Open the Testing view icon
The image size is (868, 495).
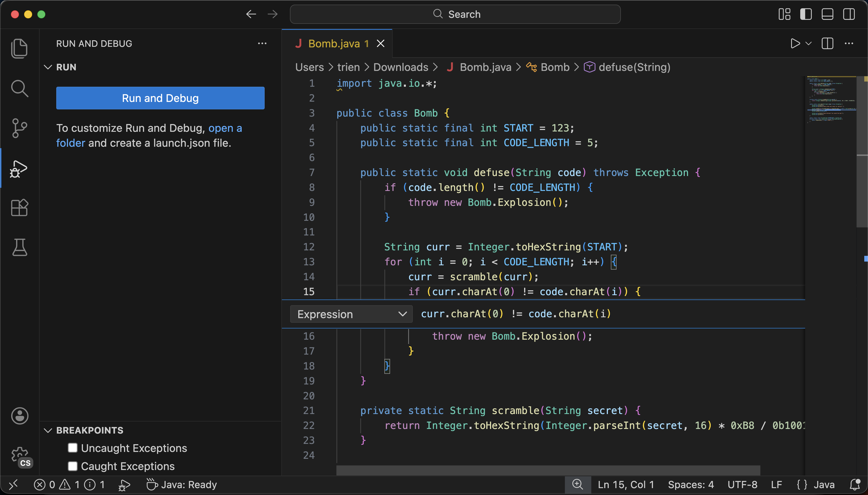[19, 247]
